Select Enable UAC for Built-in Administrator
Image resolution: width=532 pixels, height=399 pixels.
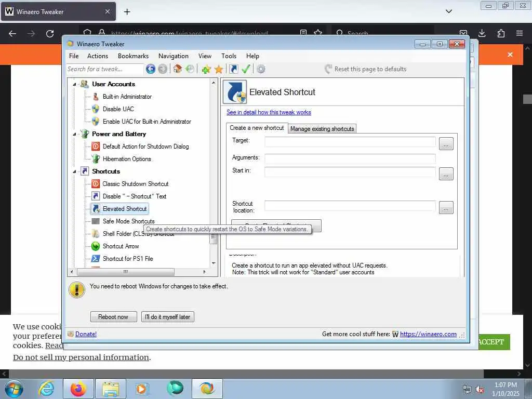[147, 122]
